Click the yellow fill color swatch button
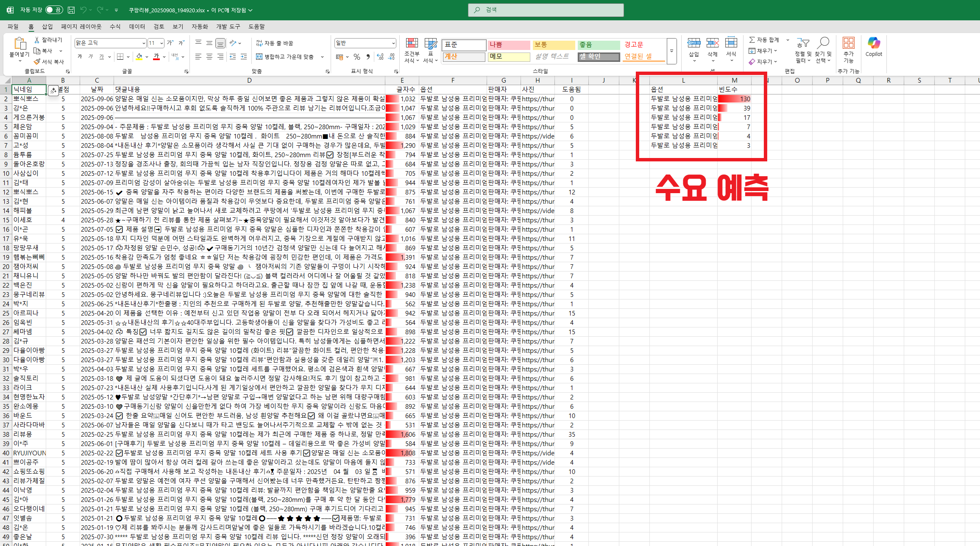 tap(139, 57)
